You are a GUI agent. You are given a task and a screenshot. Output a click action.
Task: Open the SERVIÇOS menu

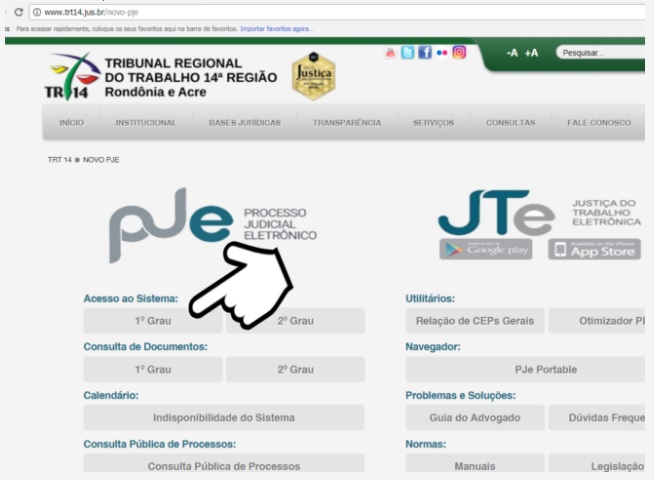coord(433,123)
